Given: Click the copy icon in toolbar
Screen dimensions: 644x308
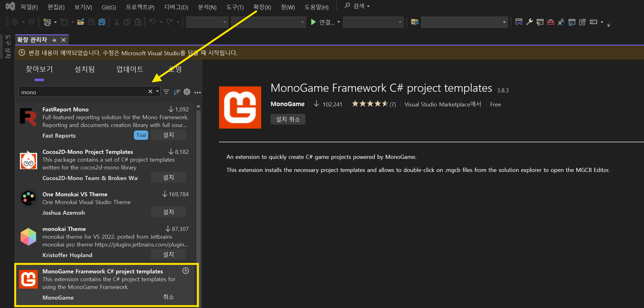Looking at the screenshot, I should click(127, 22).
